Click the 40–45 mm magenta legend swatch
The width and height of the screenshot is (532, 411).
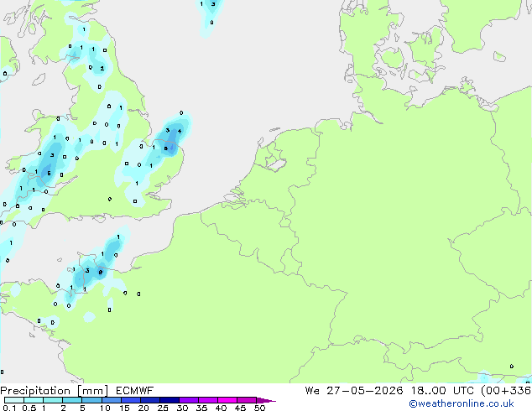(227, 400)
